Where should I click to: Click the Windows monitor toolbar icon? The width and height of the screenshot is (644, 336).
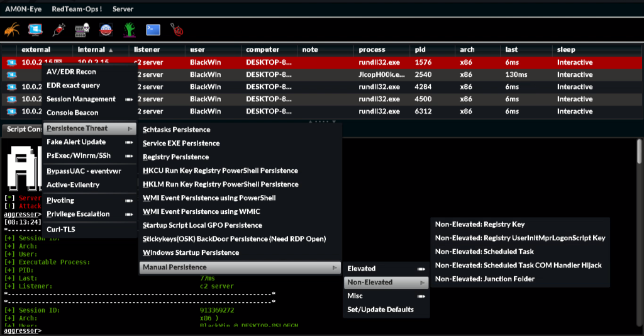(x=35, y=30)
